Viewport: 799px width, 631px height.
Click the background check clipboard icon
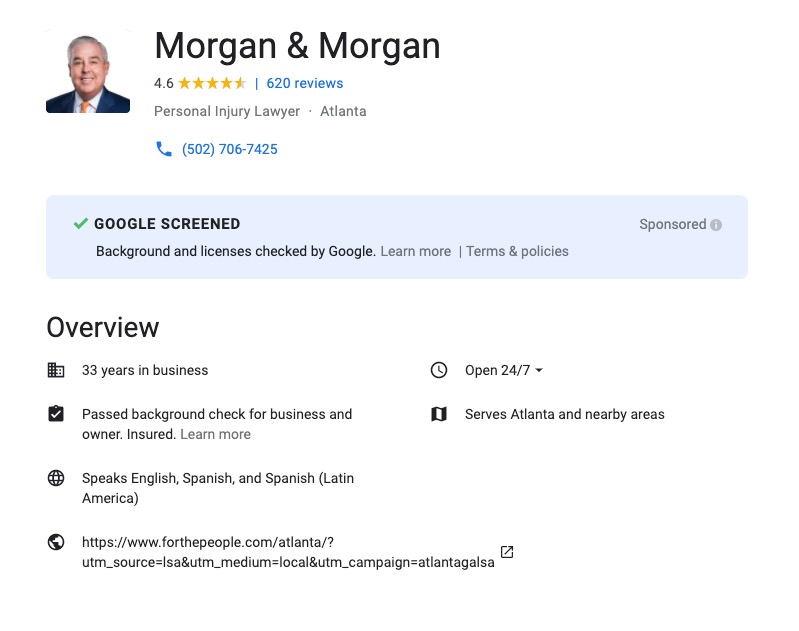click(x=56, y=414)
